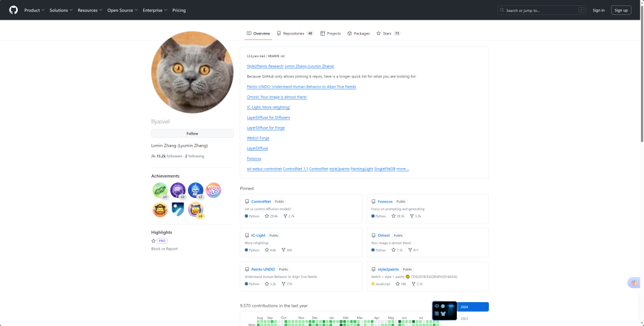Switch to the Packages tab
Screen dimensions: 644x326
coord(358,33)
